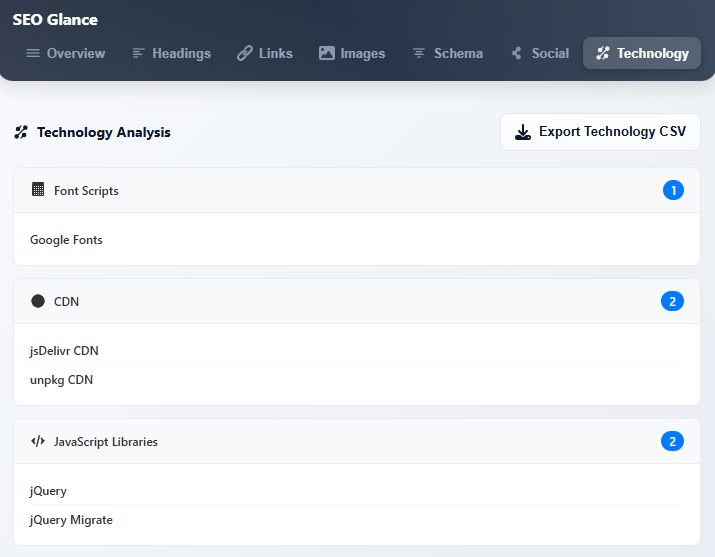This screenshot has width=715, height=557.
Task: Click the CDN circle icon
Action: [38, 301]
